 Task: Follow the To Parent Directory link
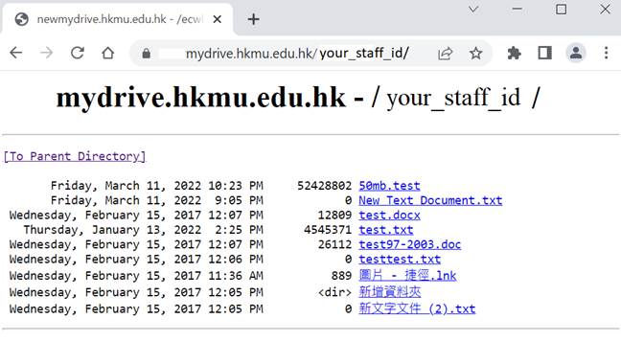click(x=75, y=156)
